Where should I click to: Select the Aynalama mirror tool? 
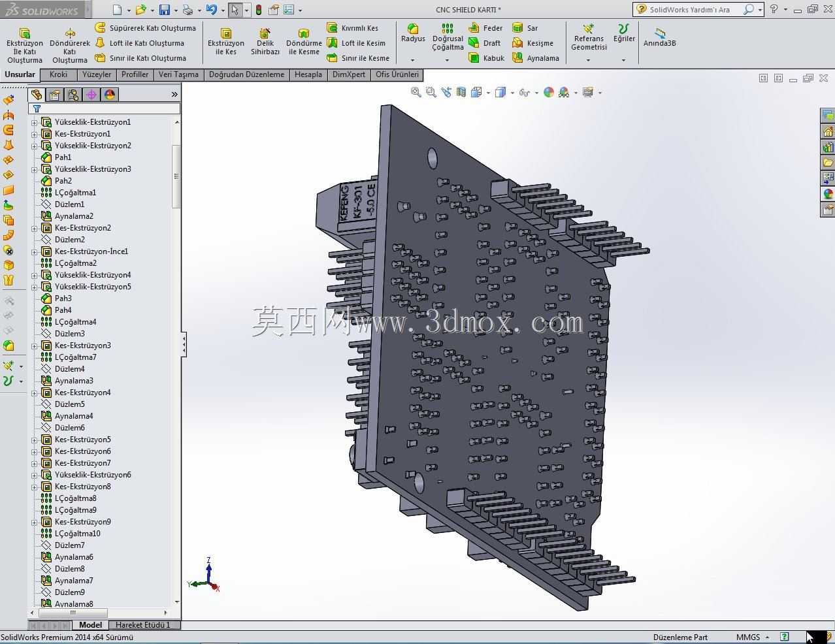click(x=535, y=58)
